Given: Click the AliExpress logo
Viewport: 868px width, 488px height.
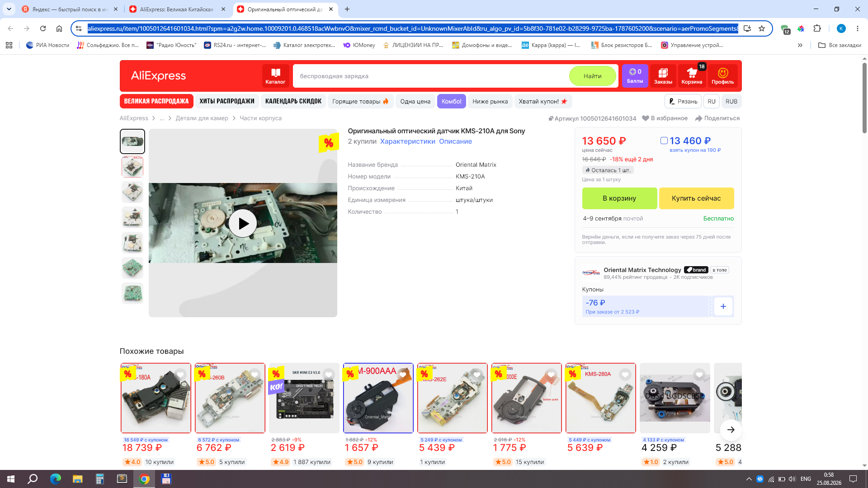Looking at the screenshot, I should 158,76.
